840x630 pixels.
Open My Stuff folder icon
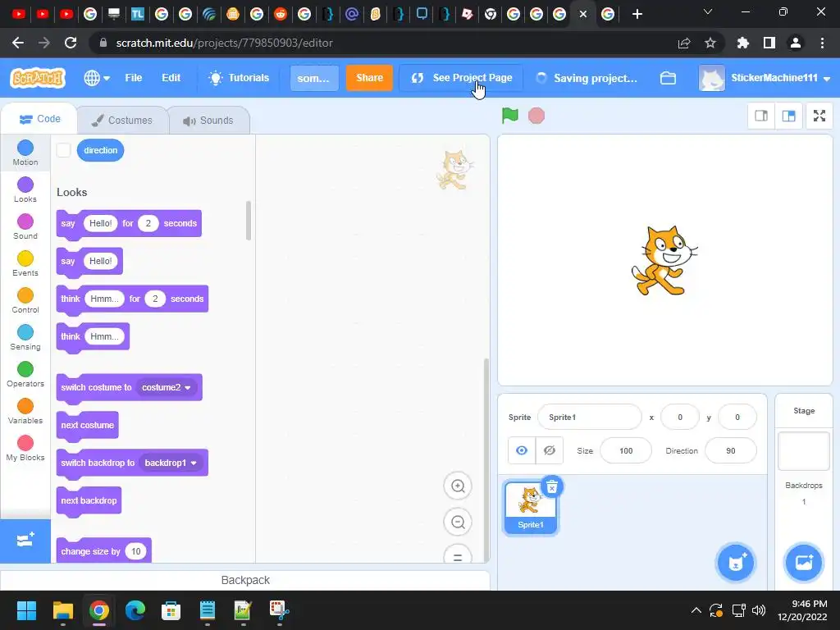pyautogui.click(x=668, y=78)
